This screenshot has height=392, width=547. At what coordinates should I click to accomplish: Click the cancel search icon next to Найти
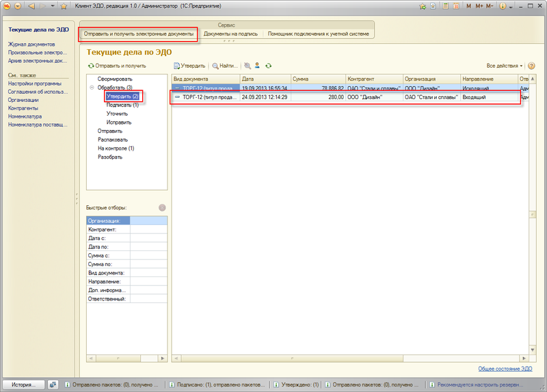coord(247,66)
